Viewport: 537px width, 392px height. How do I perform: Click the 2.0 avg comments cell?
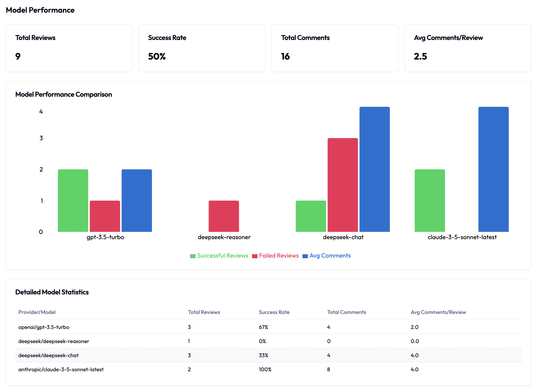pos(415,327)
